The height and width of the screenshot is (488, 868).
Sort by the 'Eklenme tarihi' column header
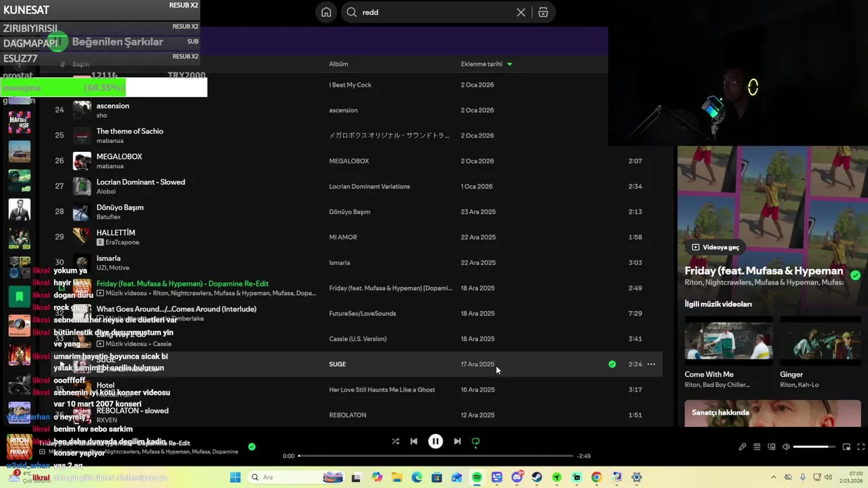[x=486, y=64]
